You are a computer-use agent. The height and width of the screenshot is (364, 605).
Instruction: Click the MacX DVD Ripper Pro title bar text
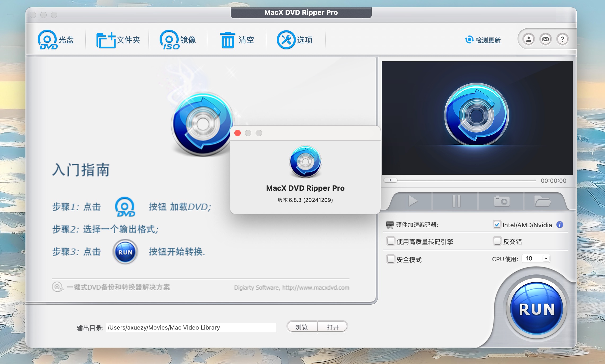pos(301,12)
